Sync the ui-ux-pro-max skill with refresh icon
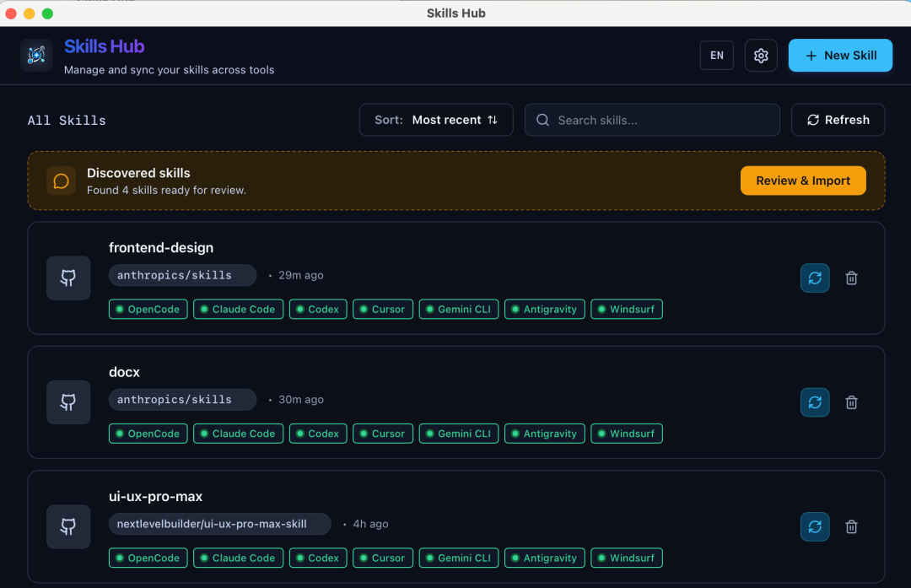Image resolution: width=911 pixels, height=588 pixels. click(x=815, y=526)
